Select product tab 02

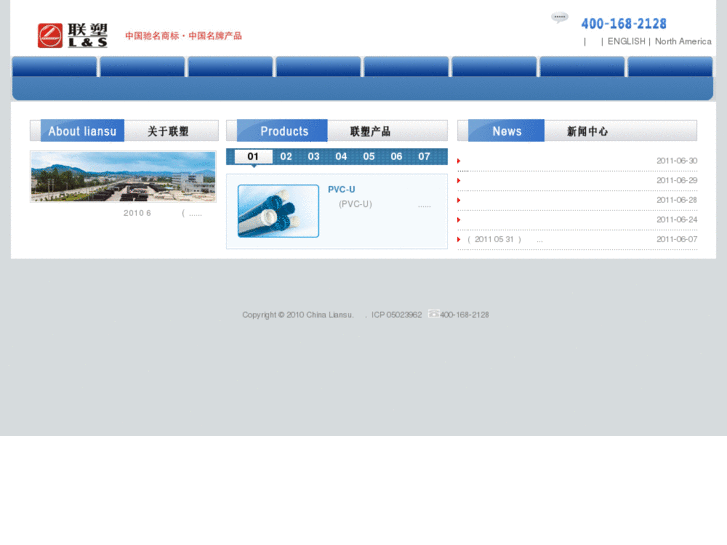286,156
